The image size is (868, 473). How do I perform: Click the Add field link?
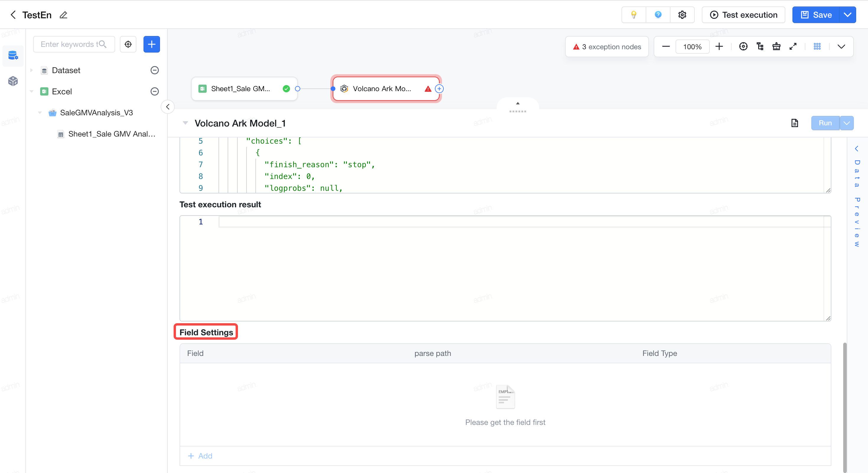click(x=200, y=456)
